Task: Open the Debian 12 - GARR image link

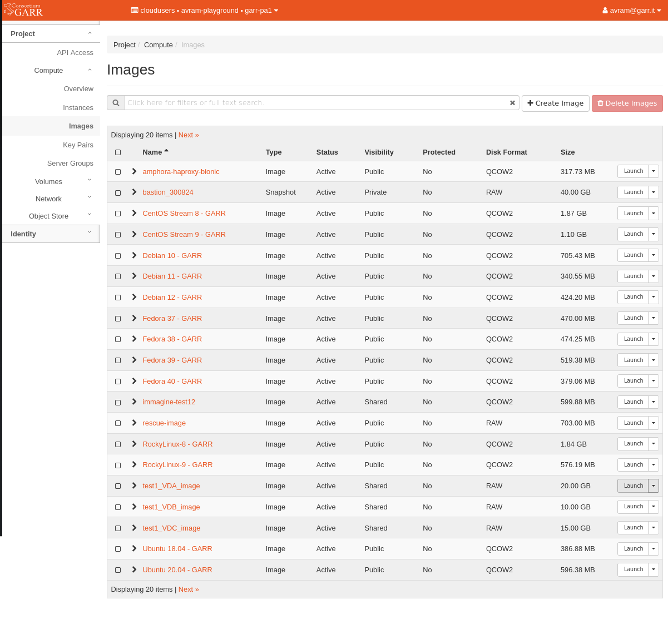Action: tap(172, 298)
